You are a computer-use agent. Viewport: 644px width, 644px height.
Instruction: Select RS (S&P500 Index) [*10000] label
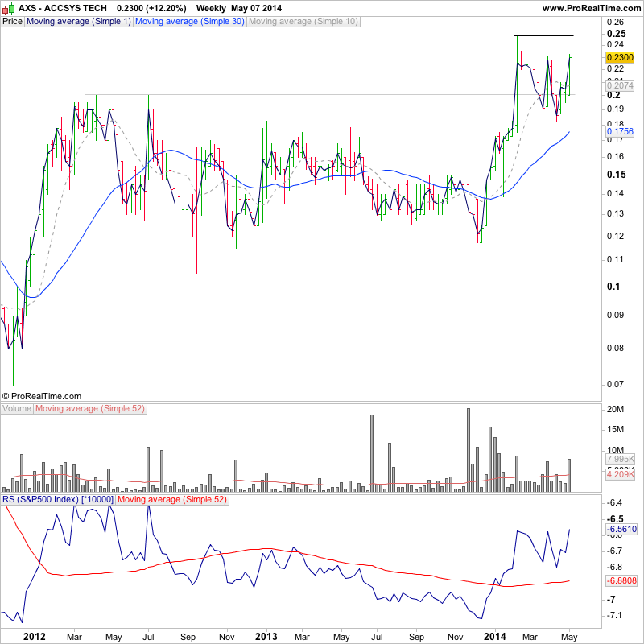[58, 499]
